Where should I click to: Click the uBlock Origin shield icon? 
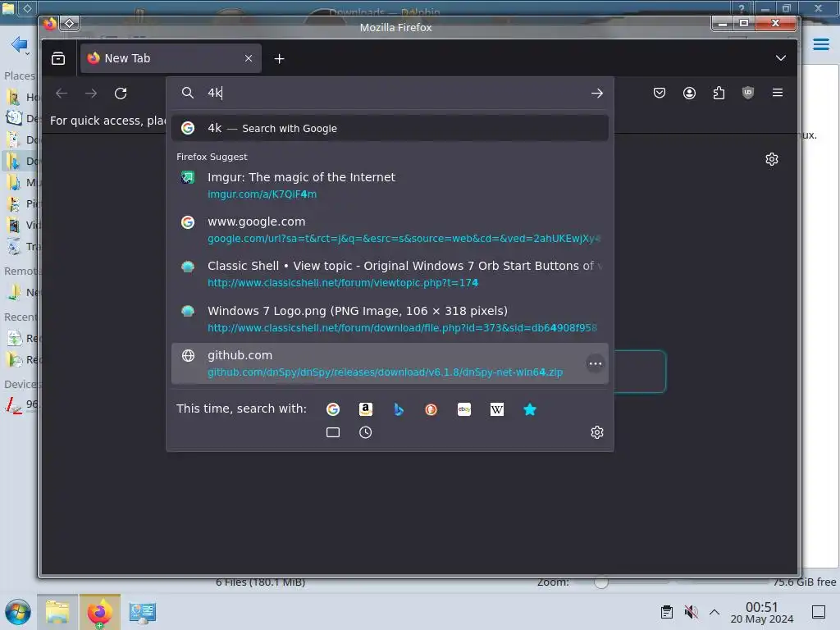(748, 93)
